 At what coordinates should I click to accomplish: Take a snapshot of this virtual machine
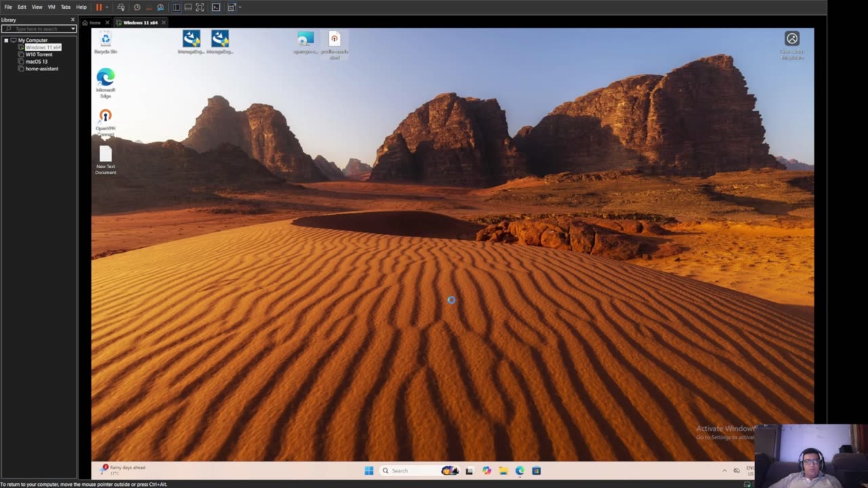click(x=137, y=7)
